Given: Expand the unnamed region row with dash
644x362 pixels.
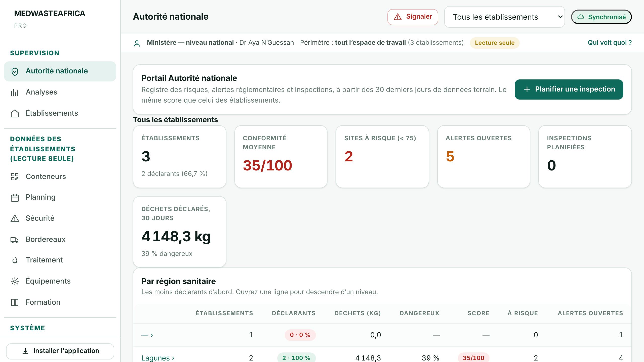Looking at the screenshot, I should (x=147, y=335).
